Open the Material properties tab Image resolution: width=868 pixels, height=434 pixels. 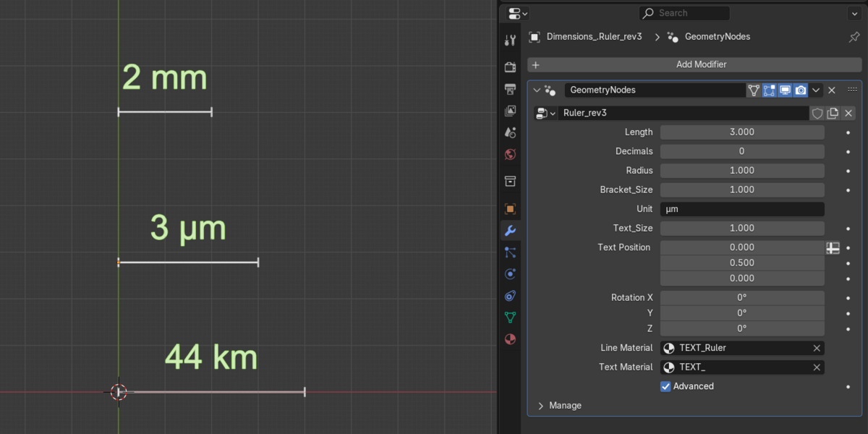click(x=510, y=339)
